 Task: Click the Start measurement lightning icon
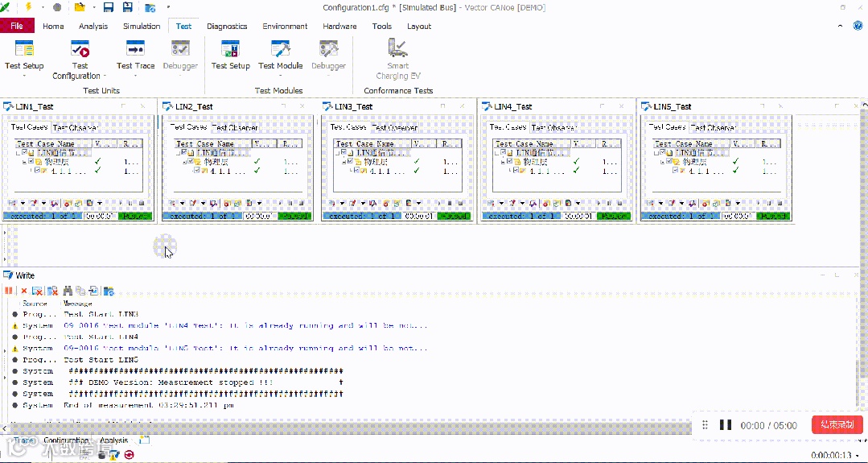29,7
